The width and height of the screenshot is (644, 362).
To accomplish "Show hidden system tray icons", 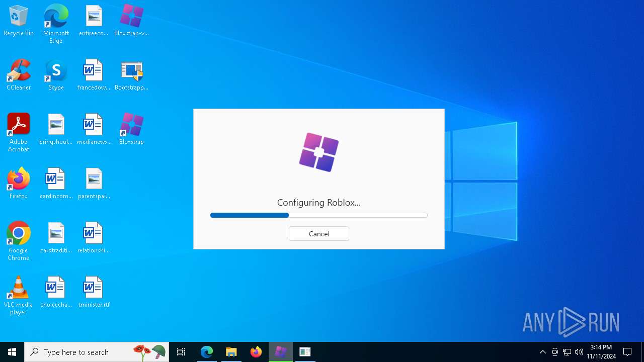I will 542,352.
